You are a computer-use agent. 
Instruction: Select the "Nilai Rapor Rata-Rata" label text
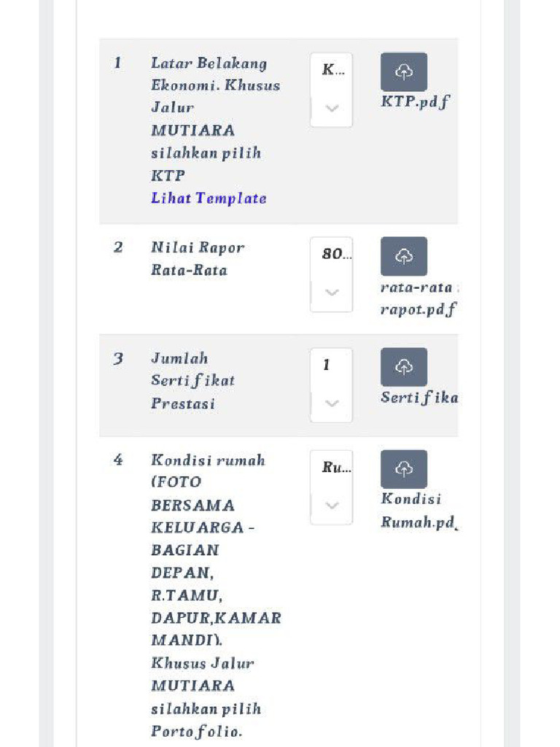coord(198,258)
